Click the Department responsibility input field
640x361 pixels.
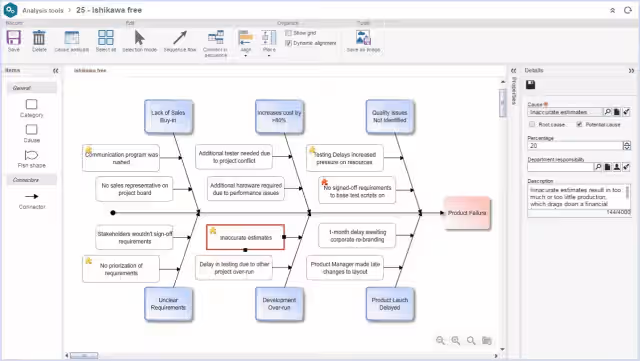(560, 167)
